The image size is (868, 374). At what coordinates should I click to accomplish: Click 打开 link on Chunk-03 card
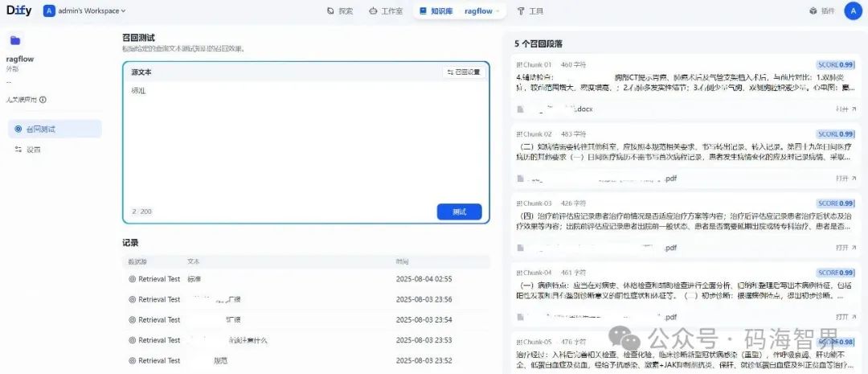tap(845, 248)
